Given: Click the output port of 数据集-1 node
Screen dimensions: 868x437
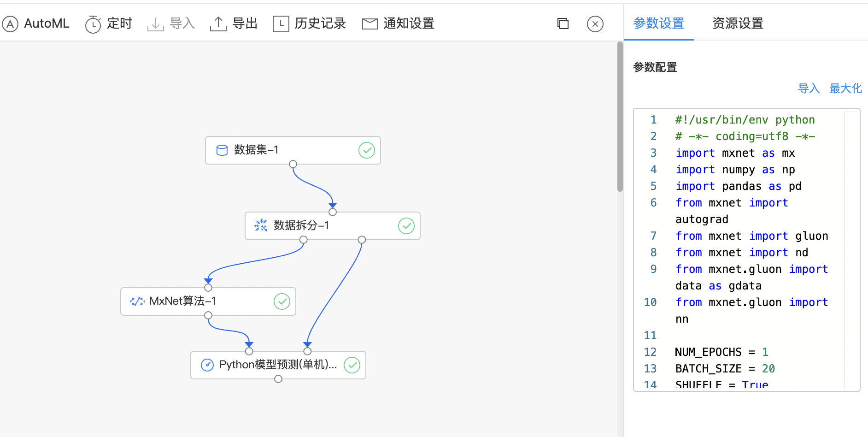Looking at the screenshot, I should 293,165.
